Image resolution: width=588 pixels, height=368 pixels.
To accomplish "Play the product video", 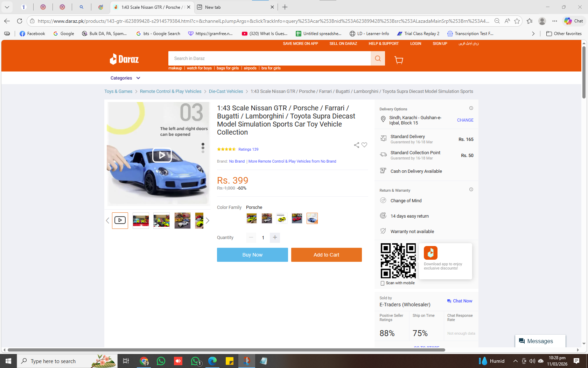I will 162,155.
